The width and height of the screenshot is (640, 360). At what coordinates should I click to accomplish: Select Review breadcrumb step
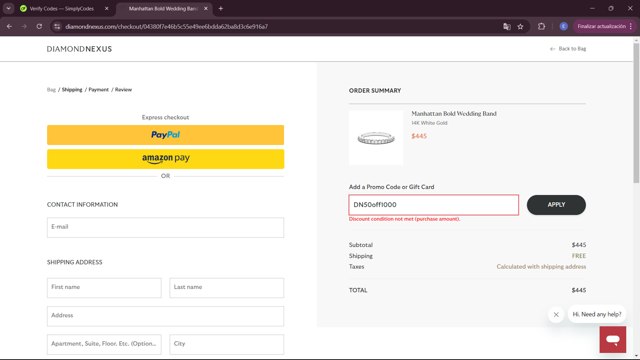(123, 89)
